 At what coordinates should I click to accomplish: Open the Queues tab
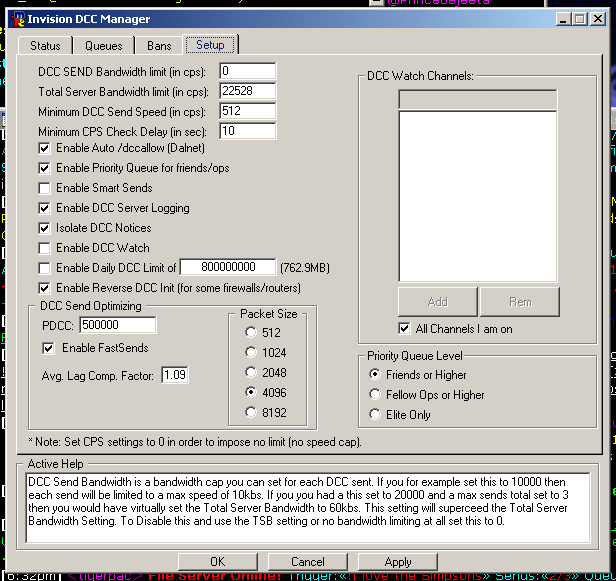click(103, 45)
